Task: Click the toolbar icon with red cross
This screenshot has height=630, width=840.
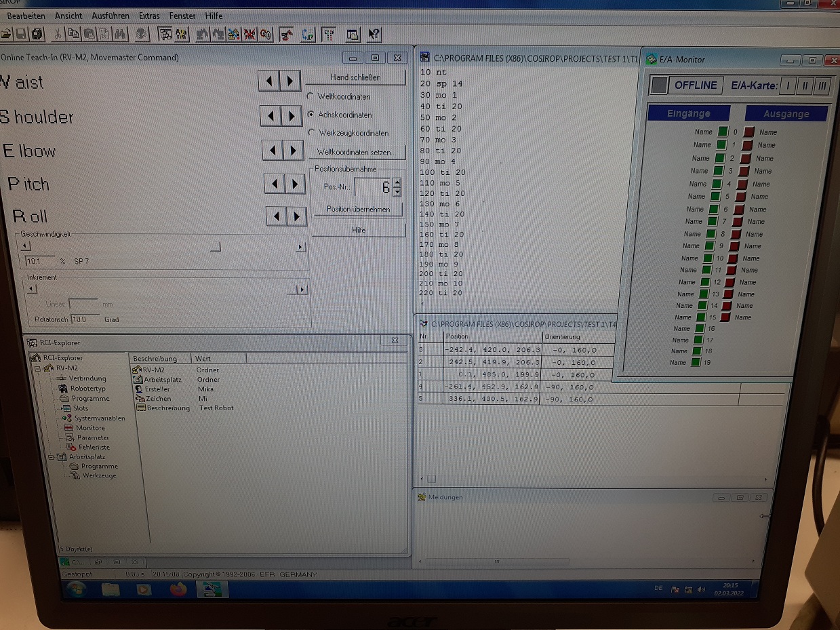Action: 249,34
